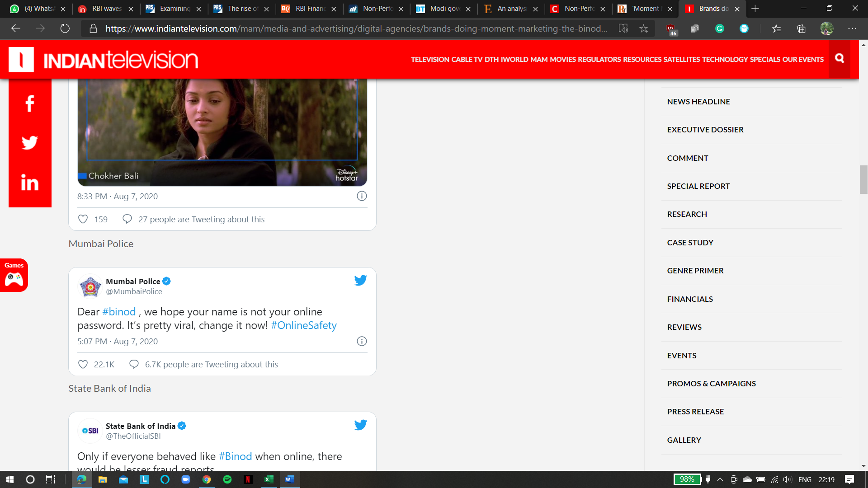Open the REGULATORS navigation menu item
868x488 pixels.
click(x=599, y=59)
